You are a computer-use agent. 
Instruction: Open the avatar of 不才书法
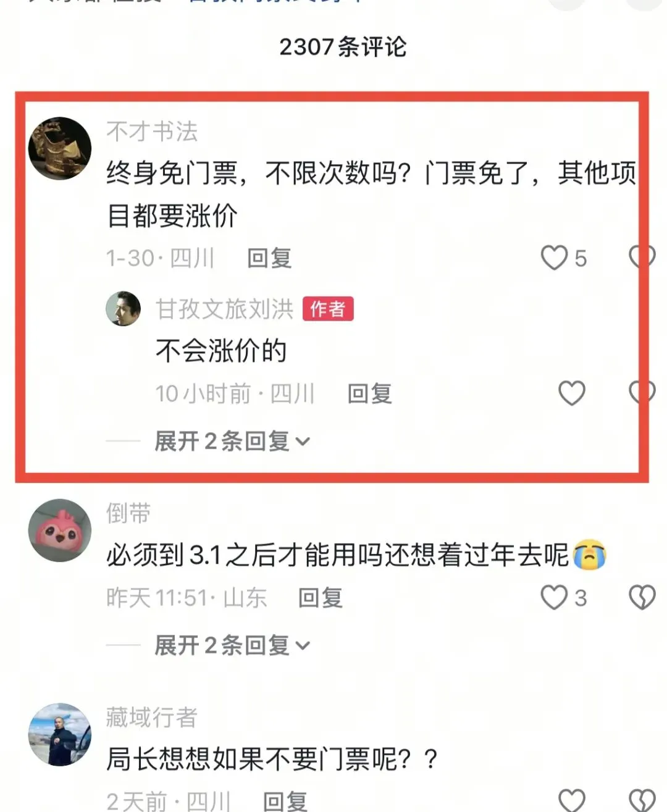tap(60, 148)
